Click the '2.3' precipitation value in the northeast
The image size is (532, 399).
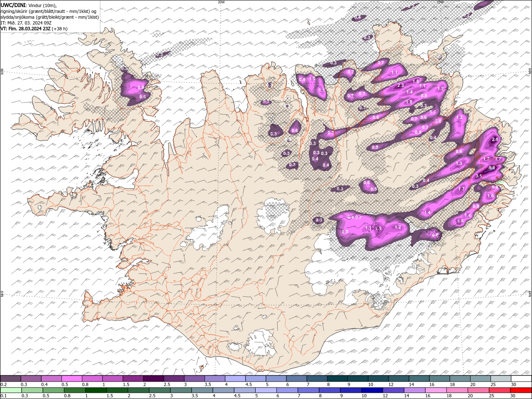point(401,86)
